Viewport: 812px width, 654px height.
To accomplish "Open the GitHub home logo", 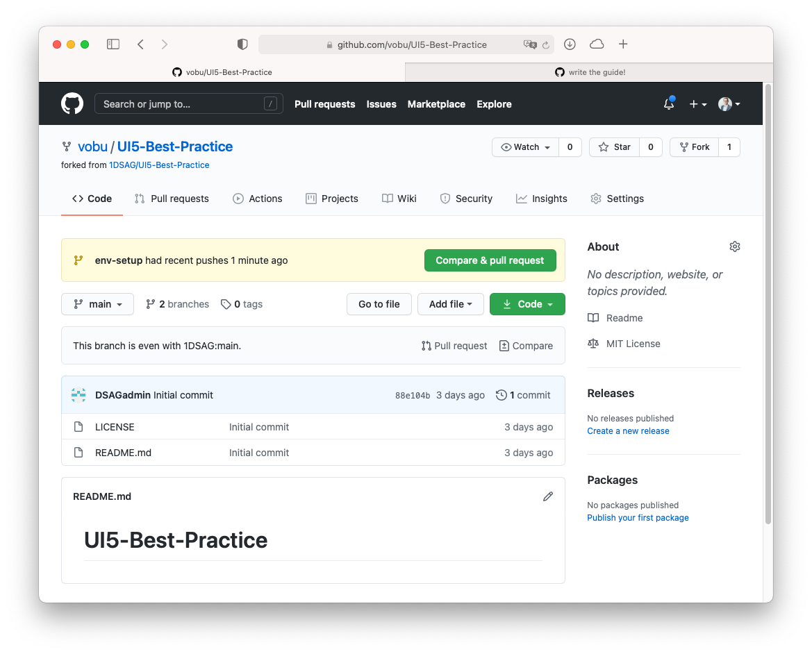I will (72, 104).
